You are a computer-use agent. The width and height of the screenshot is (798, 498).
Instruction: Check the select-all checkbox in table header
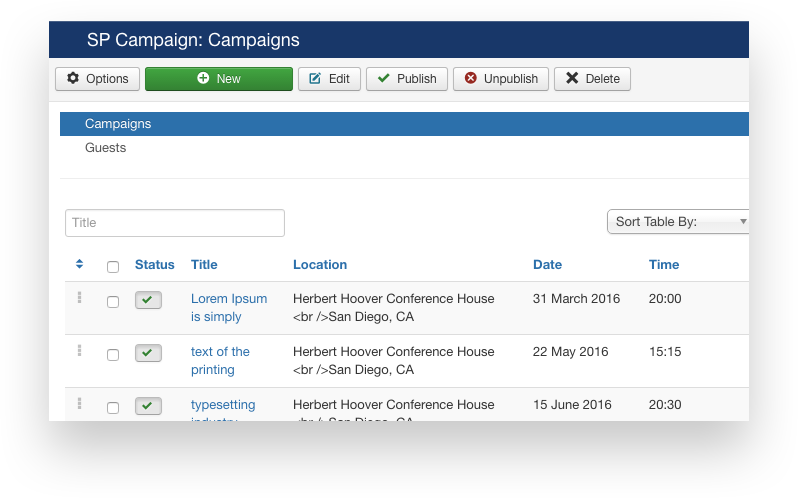coord(113,267)
